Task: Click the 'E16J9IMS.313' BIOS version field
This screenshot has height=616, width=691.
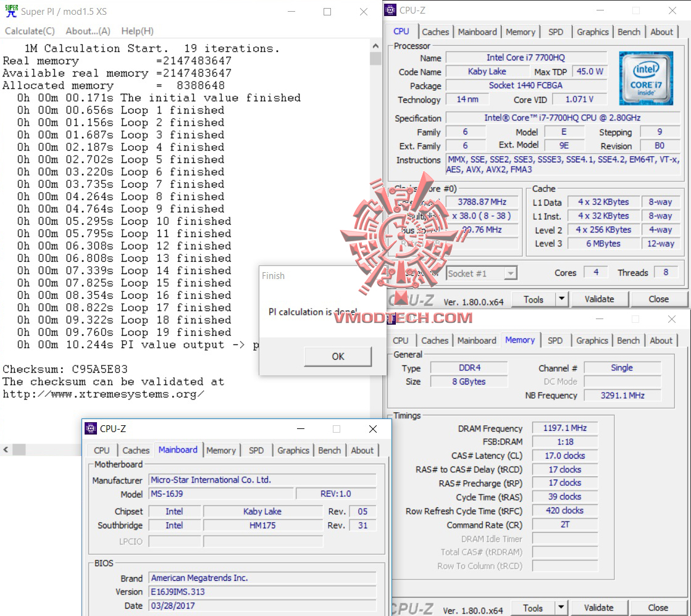Action: (262, 592)
